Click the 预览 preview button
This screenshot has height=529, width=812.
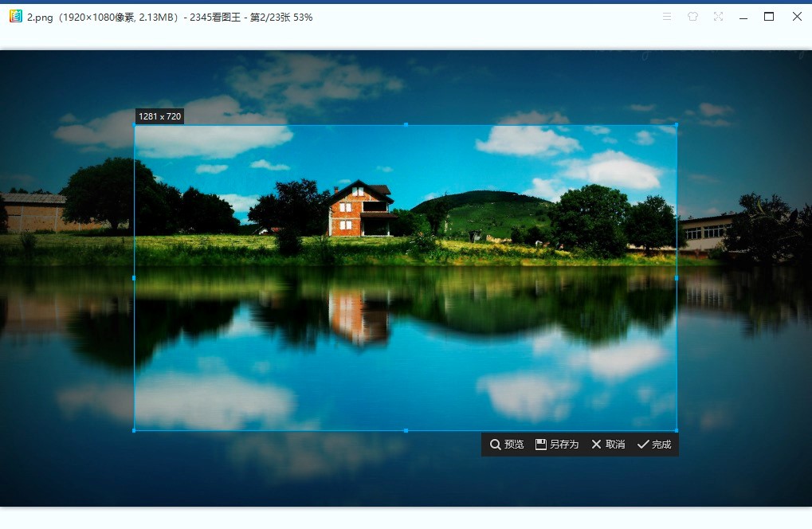[x=507, y=444]
